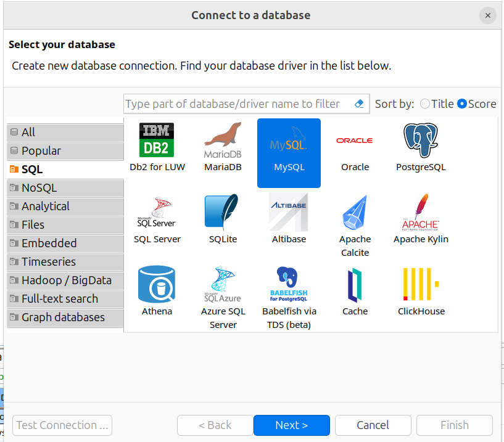
Task: Select the Azure SQL Server icon
Action: tap(223, 285)
